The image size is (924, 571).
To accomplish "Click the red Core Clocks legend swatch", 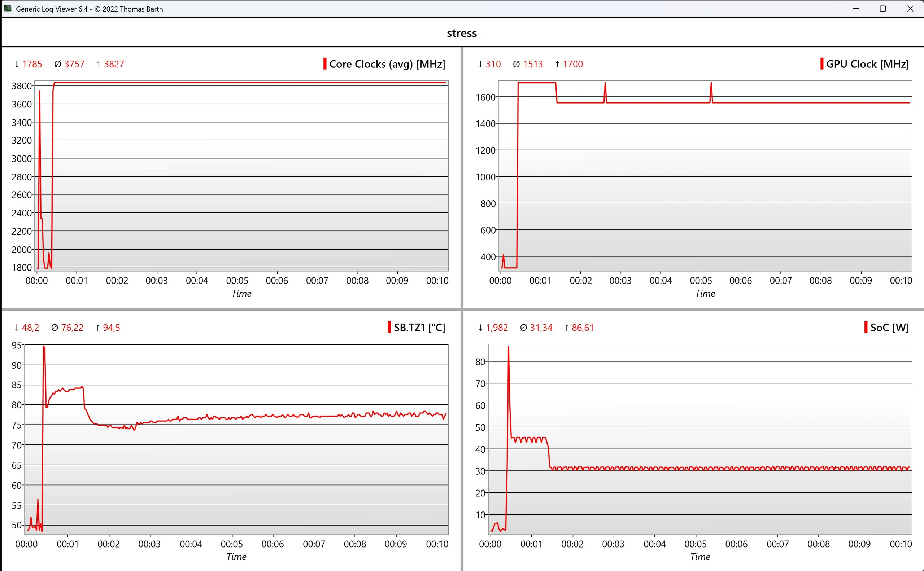I will point(324,63).
